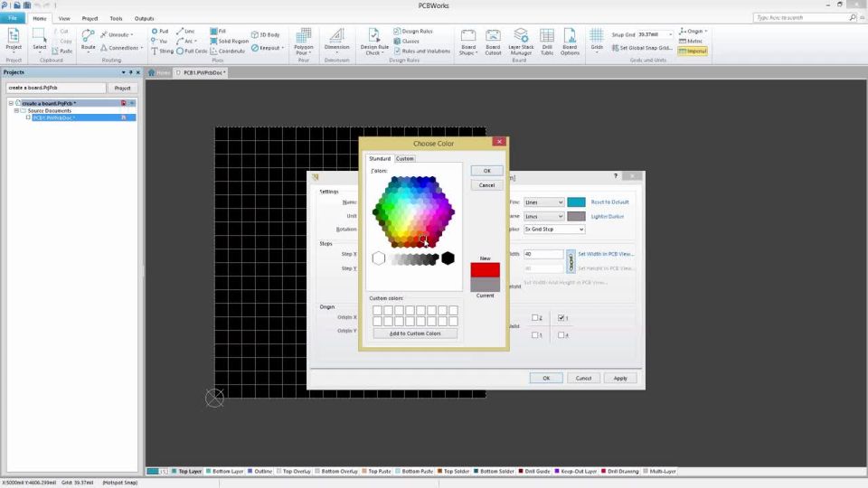868x488 pixels.
Task: Place a Full Circle
Action: (192, 51)
